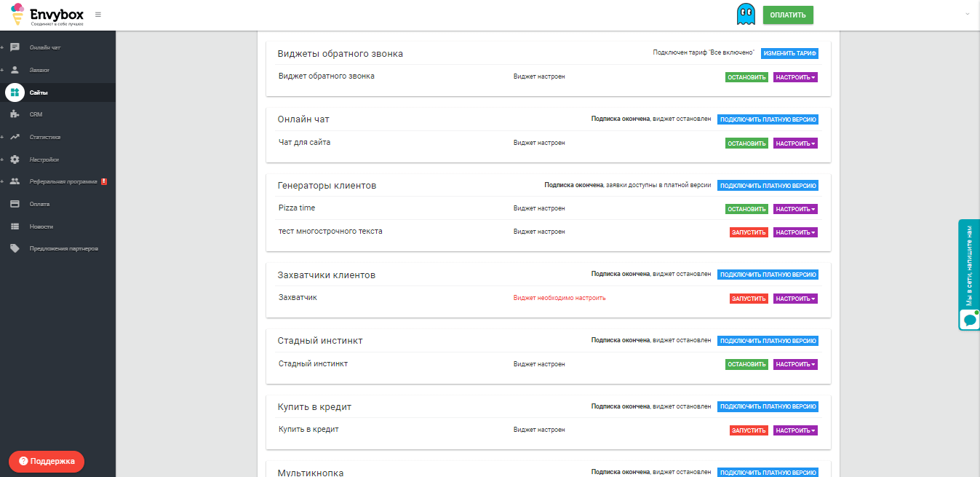
Task: Click the hamburger menu icon beside the logo
Action: [98, 15]
